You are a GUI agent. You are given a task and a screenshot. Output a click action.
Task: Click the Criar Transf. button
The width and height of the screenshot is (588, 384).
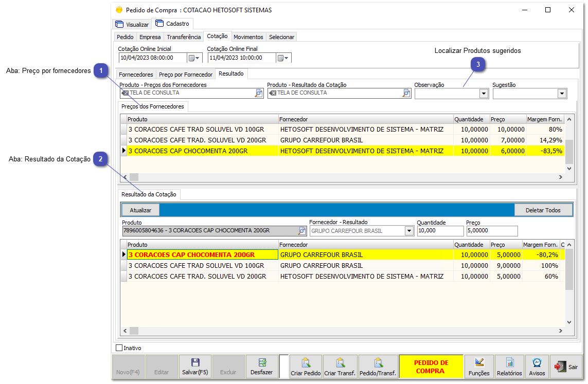[x=340, y=367]
